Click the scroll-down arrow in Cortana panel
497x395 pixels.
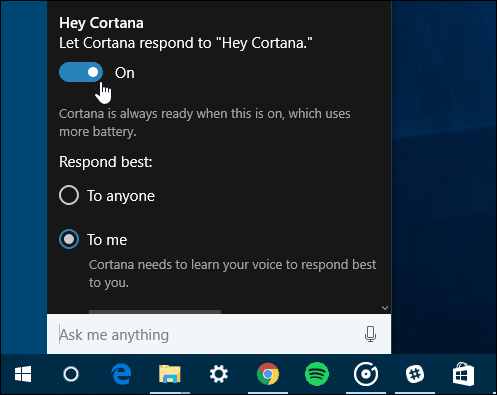(385, 308)
